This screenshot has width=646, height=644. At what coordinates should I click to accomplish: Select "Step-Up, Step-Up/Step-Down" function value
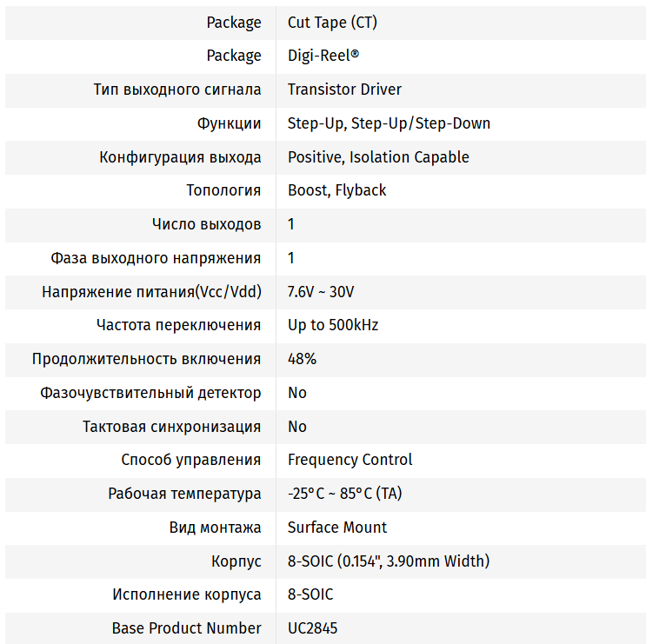point(389,123)
